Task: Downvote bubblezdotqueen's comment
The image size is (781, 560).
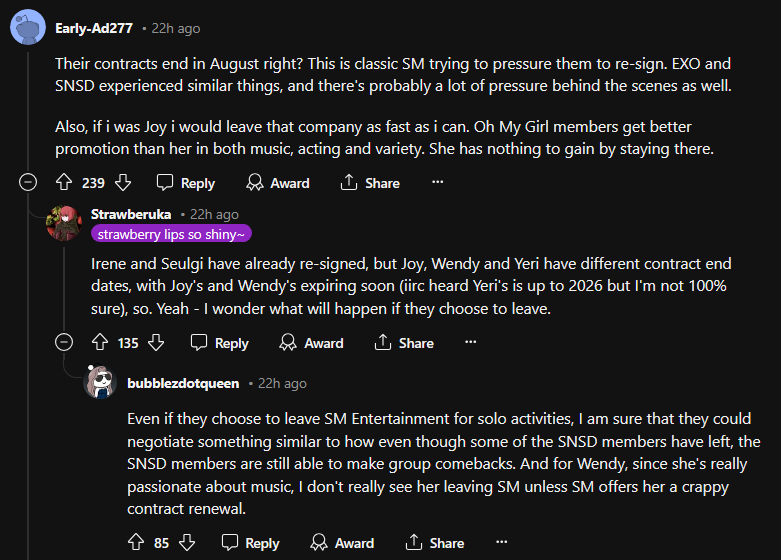Action: (187, 543)
